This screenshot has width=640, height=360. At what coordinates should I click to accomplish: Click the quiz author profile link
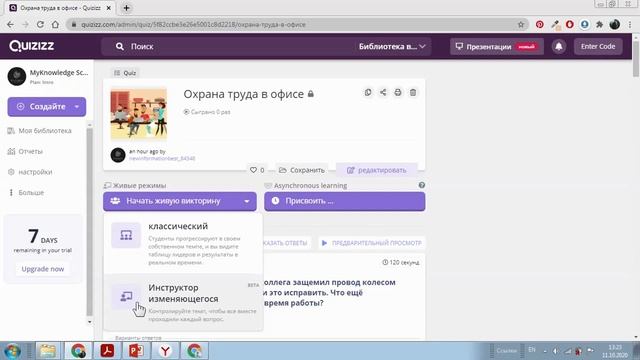[x=162, y=158]
